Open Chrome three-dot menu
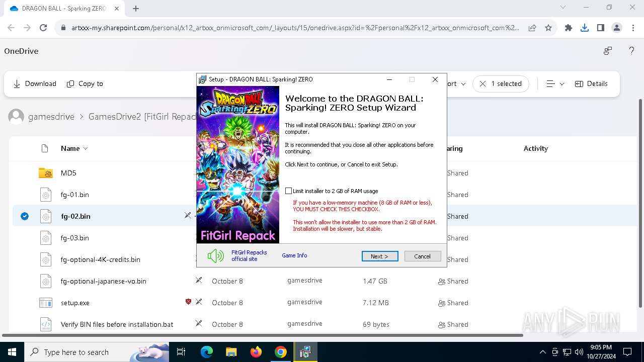Viewport: 644px width, 362px height. click(632, 28)
